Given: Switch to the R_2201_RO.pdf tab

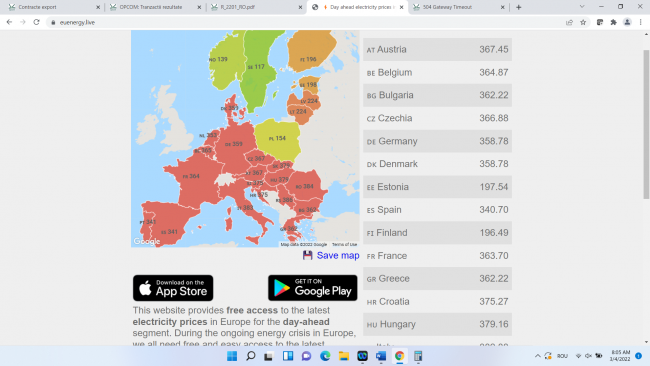Looking at the screenshot, I should click(x=256, y=7).
